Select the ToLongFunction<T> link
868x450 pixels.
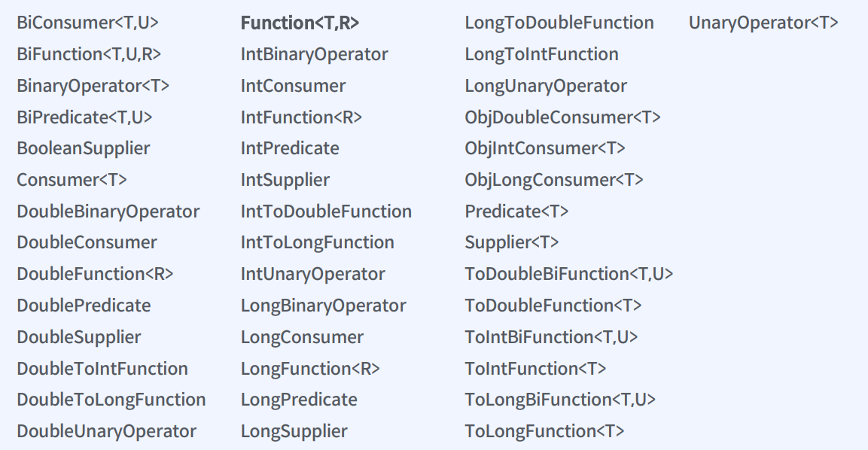point(544,431)
